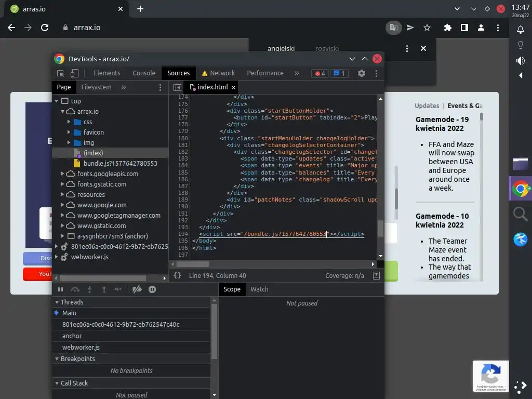This screenshot has height=399, width=532.
Task: Hide the navigator sidebar icon
Action: (x=177, y=87)
